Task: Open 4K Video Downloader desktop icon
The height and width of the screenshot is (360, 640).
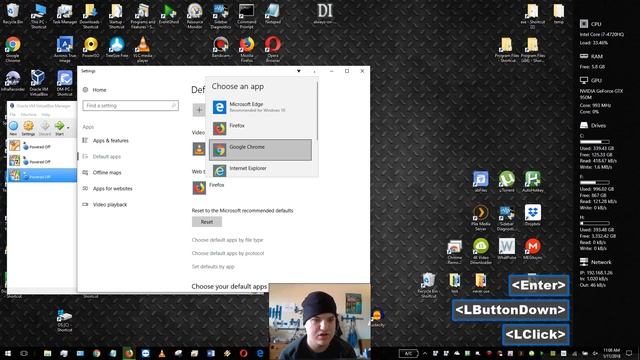Action: click(480, 251)
